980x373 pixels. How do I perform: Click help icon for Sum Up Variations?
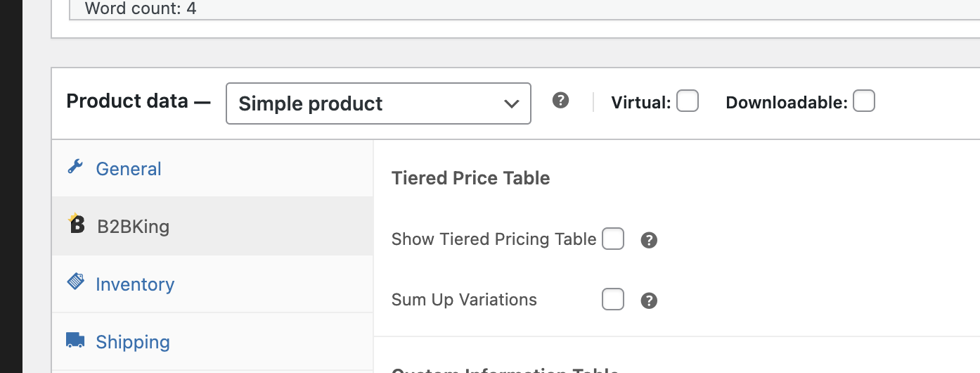(x=649, y=301)
